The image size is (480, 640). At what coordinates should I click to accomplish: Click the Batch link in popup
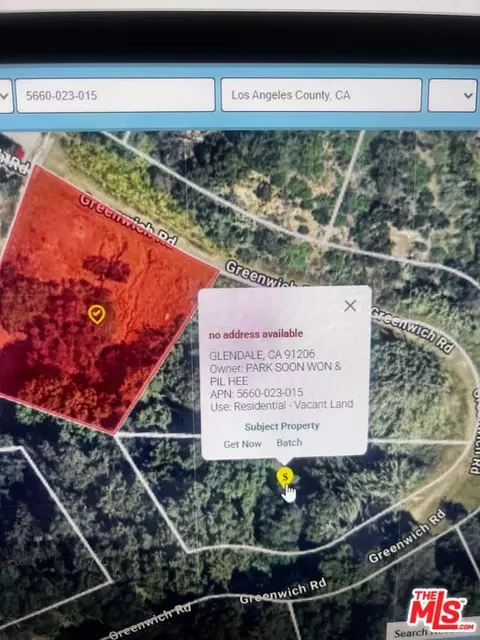click(289, 442)
